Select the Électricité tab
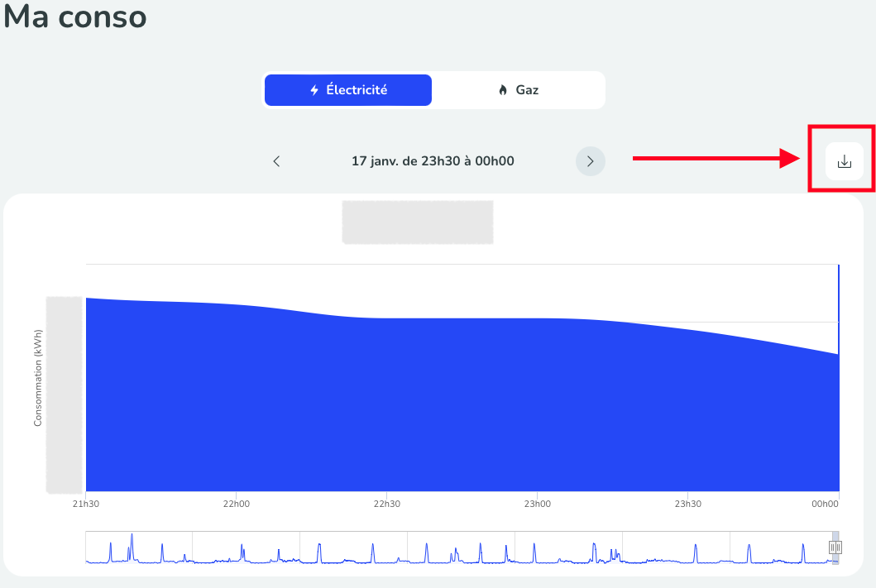 point(347,89)
